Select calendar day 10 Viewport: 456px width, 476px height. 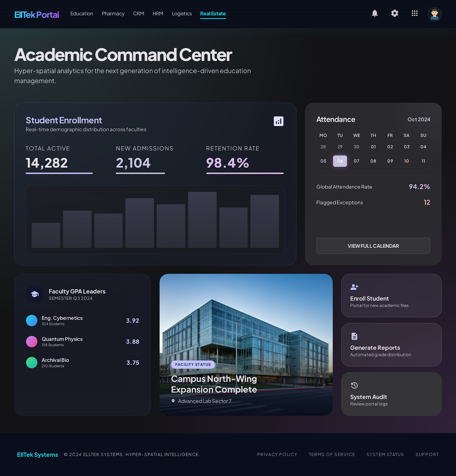click(x=406, y=161)
